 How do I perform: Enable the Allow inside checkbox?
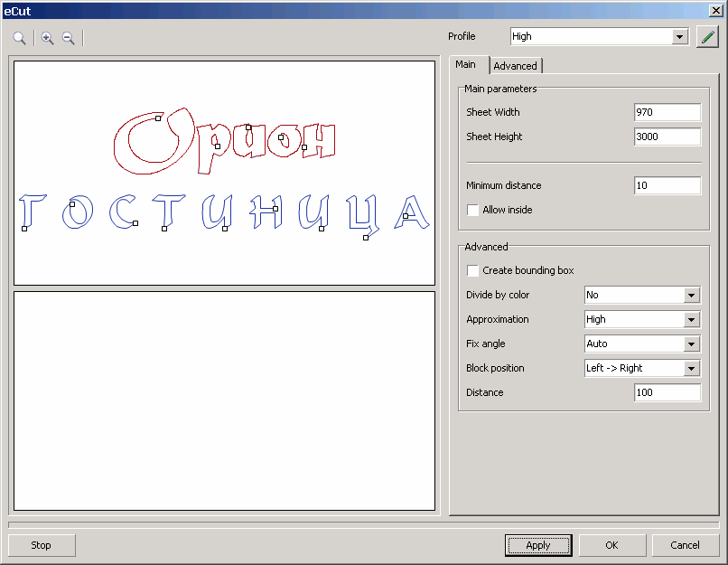click(x=472, y=210)
